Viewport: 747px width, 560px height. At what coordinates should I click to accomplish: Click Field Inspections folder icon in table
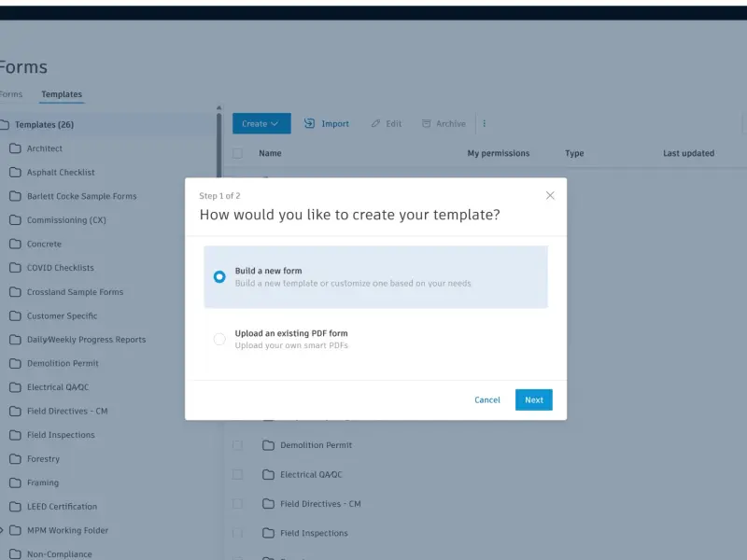[268, 533]
